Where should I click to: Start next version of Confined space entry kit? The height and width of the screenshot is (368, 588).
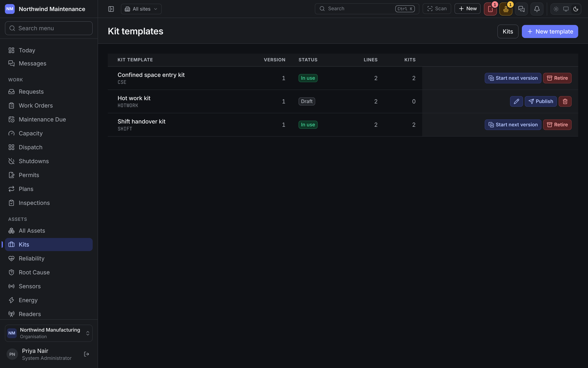pos(513,78)
